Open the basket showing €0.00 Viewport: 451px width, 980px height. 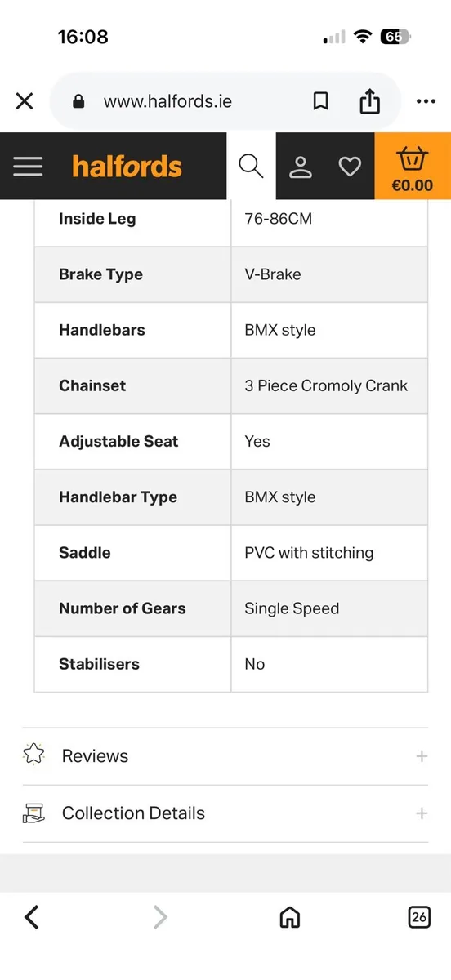[413, 167]
